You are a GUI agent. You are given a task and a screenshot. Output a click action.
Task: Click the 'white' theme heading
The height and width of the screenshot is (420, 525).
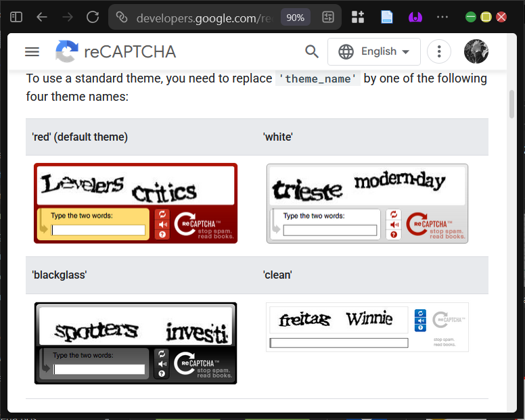tap(277, 137)
